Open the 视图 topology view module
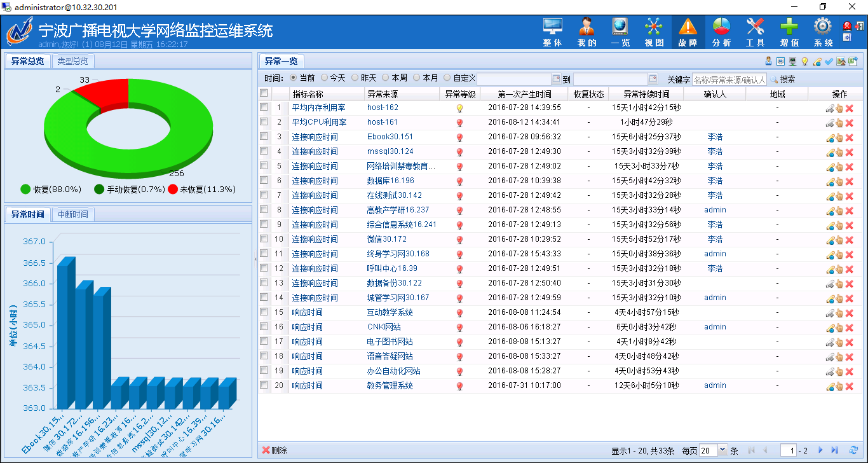The image size is (868, 463). coord(654,32)
